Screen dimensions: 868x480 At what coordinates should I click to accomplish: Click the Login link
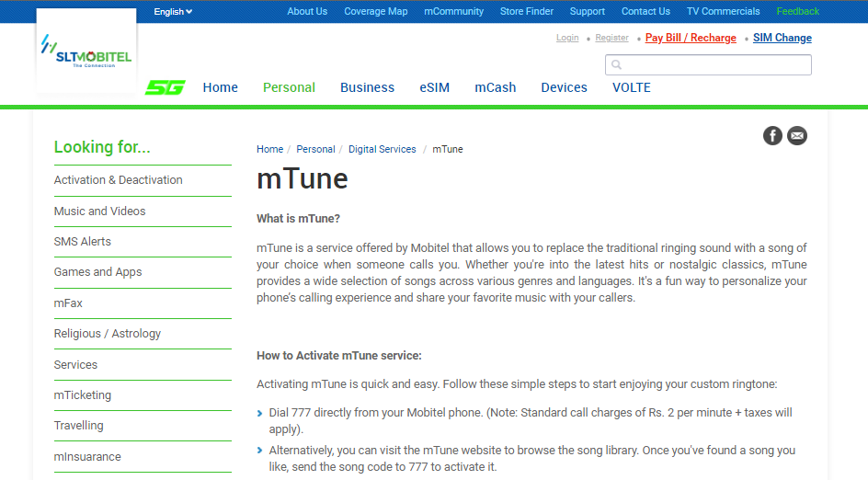[x=567, y=38]
